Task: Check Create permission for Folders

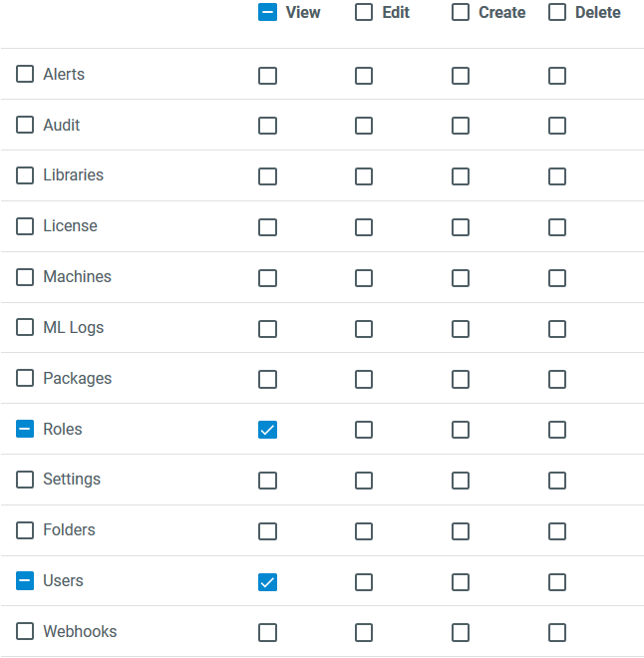Action: tap(461, 531)
